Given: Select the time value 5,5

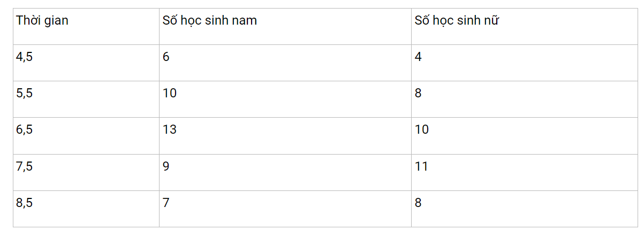Looking at the screenshot, I should click(25, 93).
